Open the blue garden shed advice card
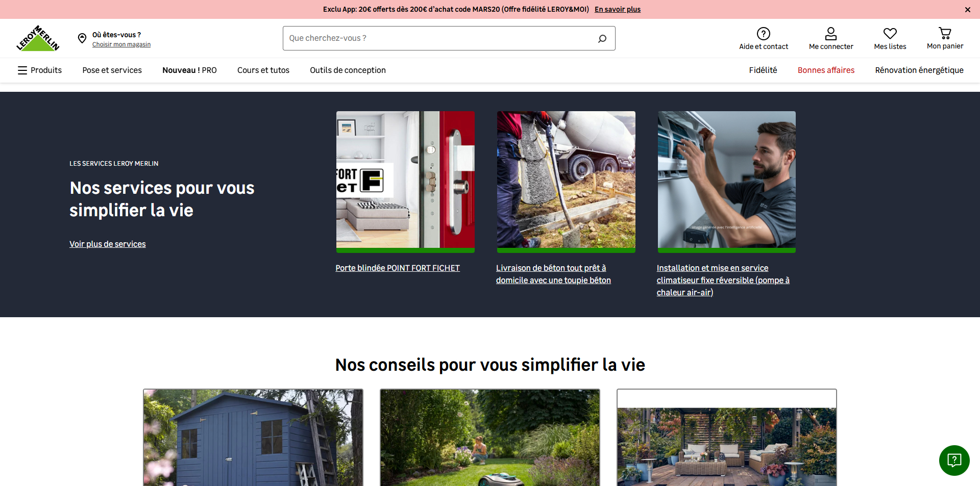Viewport: 980px width, 486px height. click(x=253, y=438)
